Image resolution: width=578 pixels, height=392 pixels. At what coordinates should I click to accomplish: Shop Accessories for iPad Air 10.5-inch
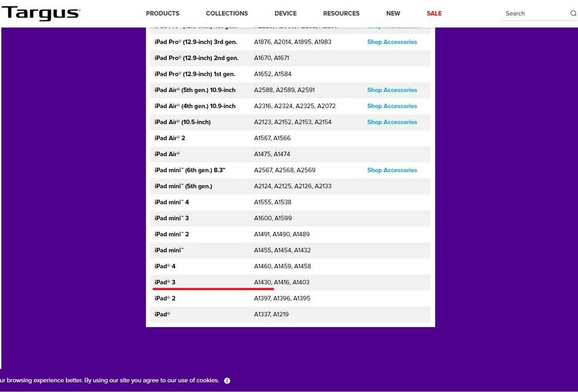(x=392, y=122)
